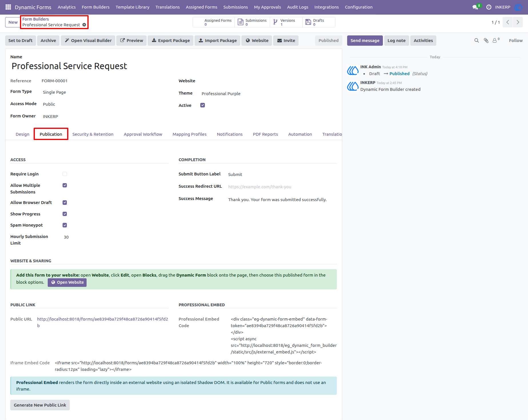Image resolution: width=528 pixels, height=420 pixels.
Task: Open the Approval Workflow tab
Action: tap(143, 134)
